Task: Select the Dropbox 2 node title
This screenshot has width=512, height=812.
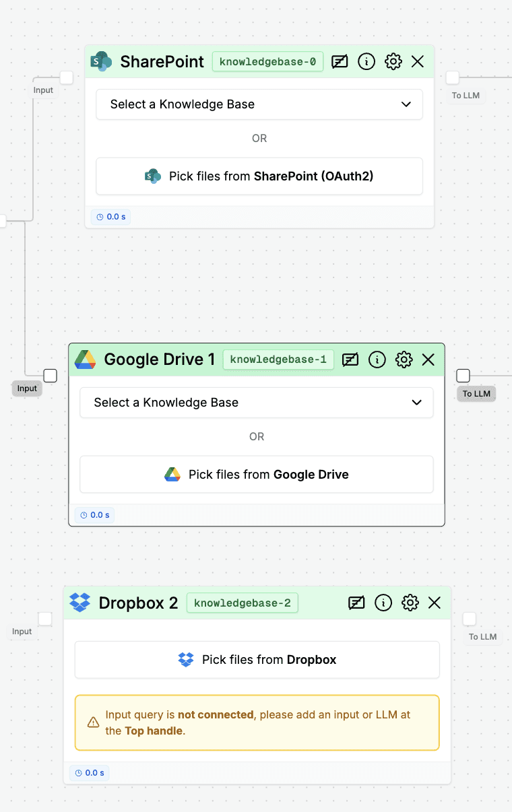Action: click(x=138, y=603)
